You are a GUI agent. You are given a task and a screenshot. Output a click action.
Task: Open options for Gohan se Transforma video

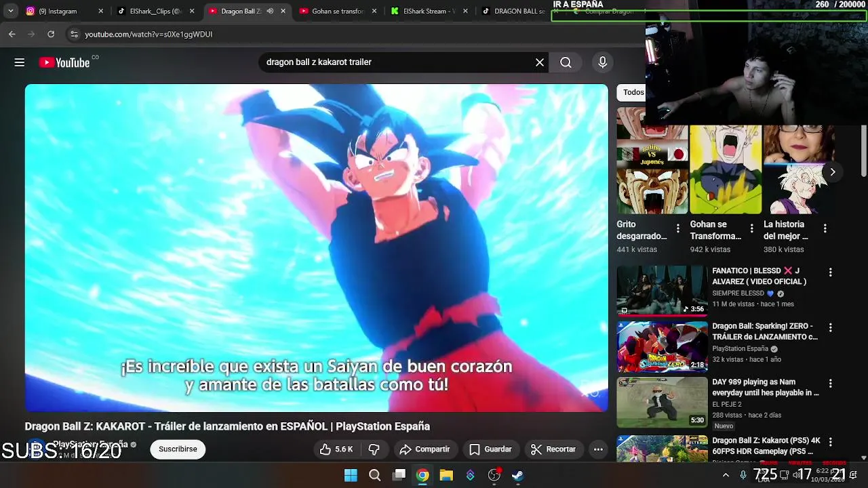tap(751, 228)
